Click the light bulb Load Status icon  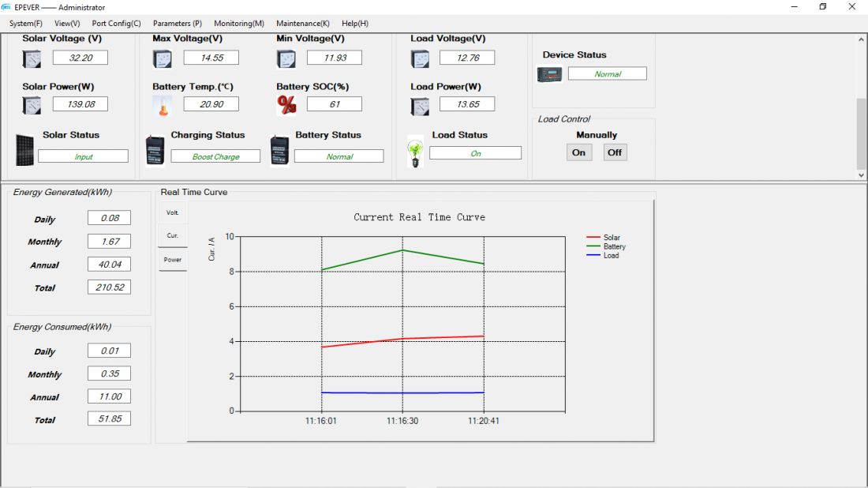point(415,152)
